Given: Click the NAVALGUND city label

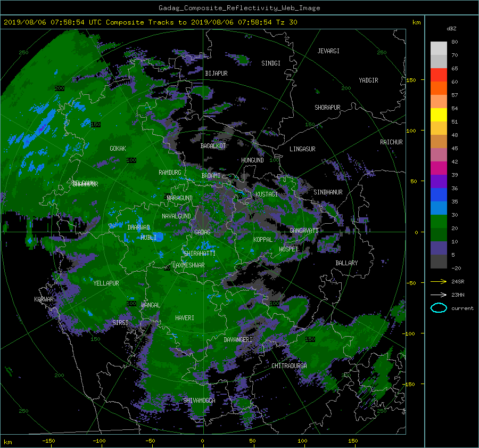Looking at the screenshot, I should pyautogui.click(x=176, y=216).
